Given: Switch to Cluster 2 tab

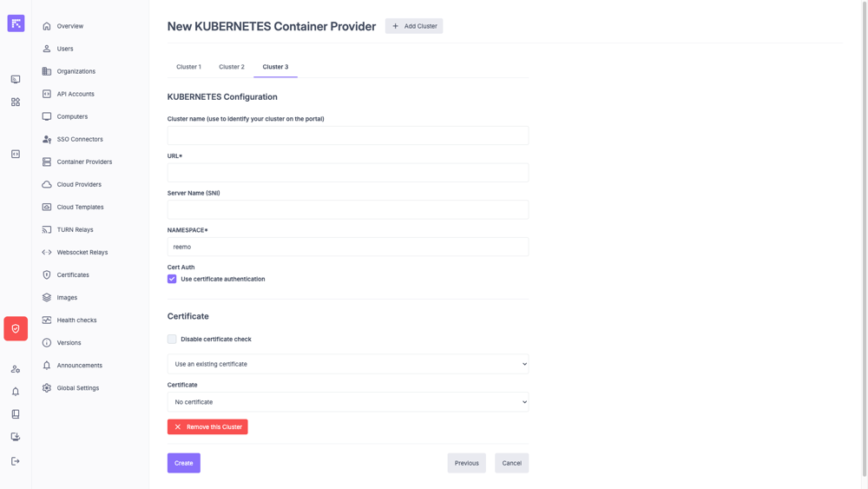Looking at the screenshot, I should pos(232,67).
